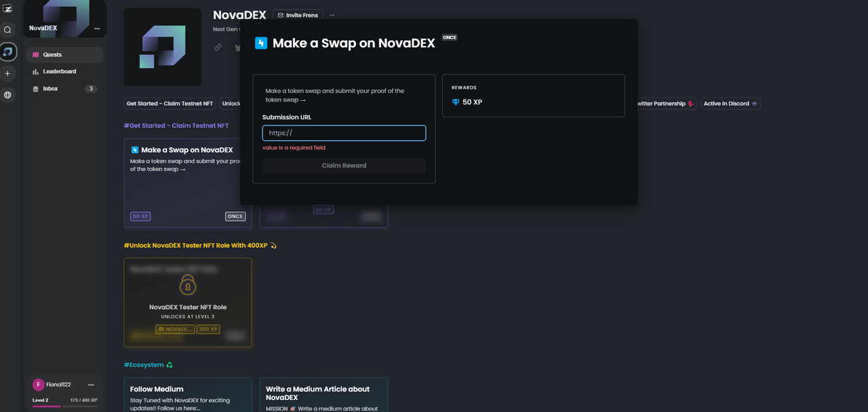This screenshot has width=868, height=412.
Task: Open the Follow Medium quest card
Action: 188,395
